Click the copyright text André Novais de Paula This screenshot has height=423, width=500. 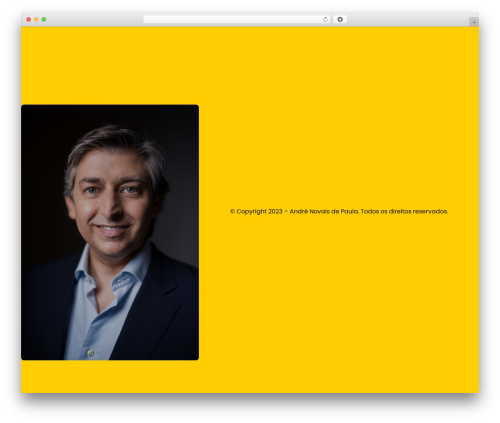pyautogui.click(x=324, y=211)
